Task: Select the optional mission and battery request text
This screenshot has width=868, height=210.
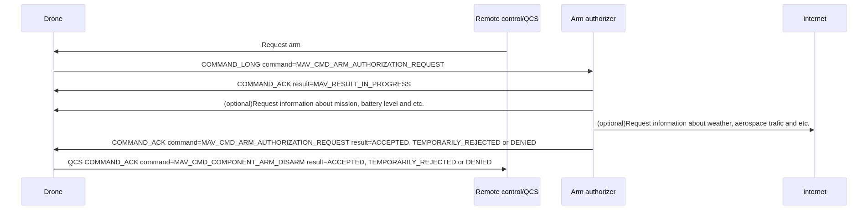Action: click(x=324, y=104)
